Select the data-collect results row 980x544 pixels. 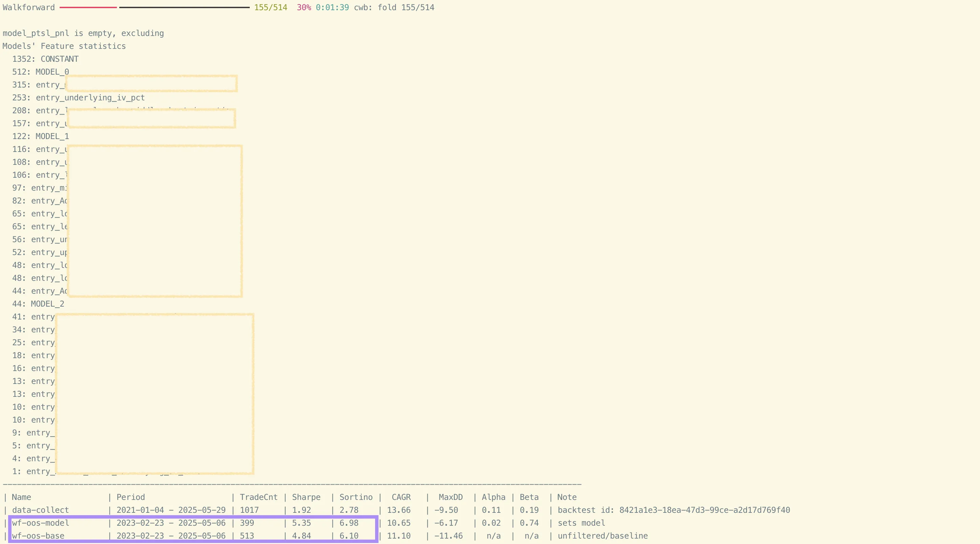pyautogui.click(x=40, y=510)
